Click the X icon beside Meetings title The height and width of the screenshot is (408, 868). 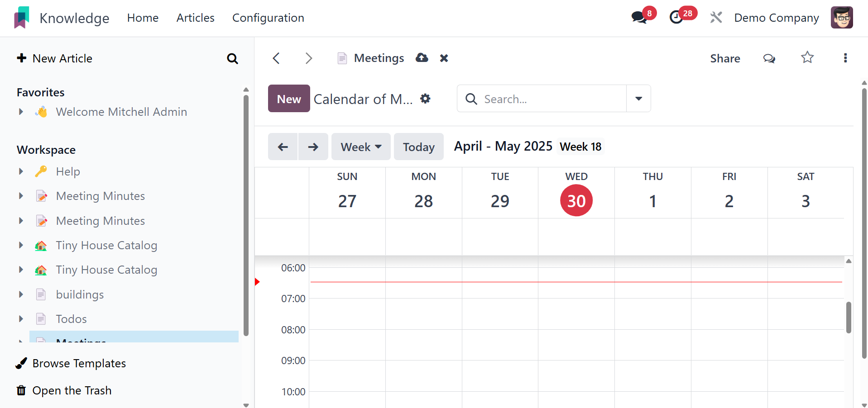[444, 58]
